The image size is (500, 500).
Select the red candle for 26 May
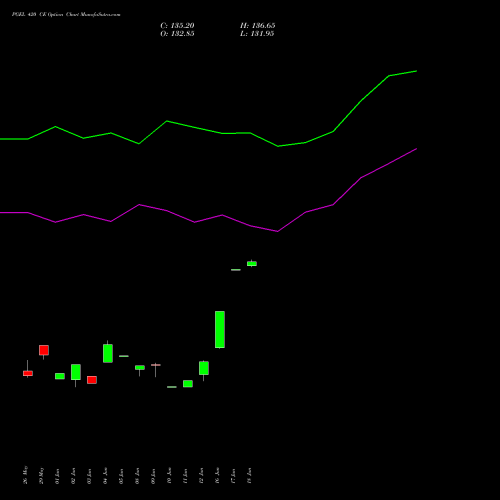click(x=28, y=373)
